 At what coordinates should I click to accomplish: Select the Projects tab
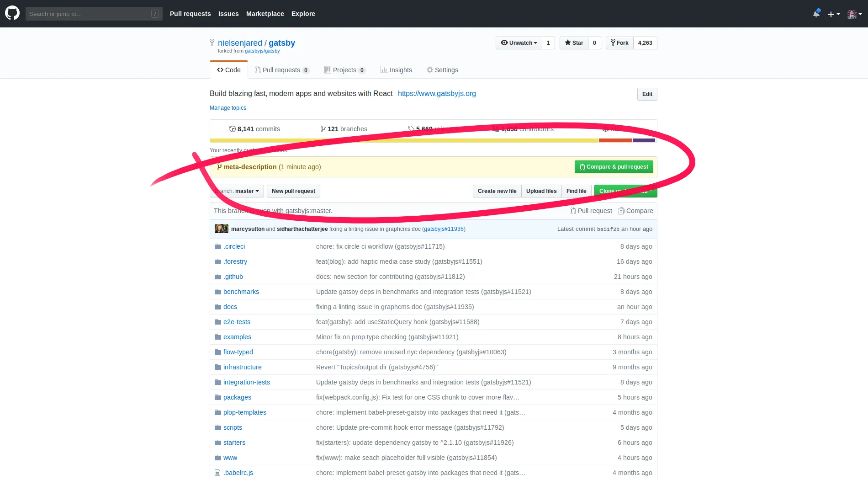(345, 70)
